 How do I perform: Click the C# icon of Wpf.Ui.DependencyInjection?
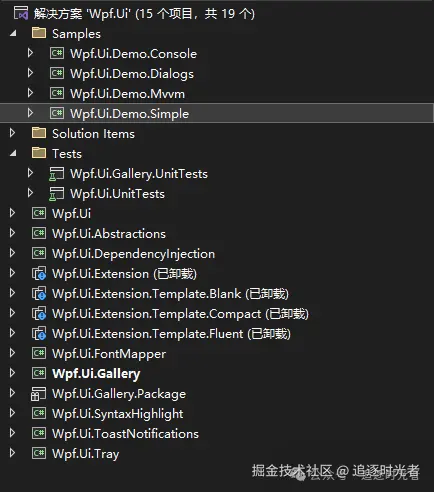click(39, 253)
